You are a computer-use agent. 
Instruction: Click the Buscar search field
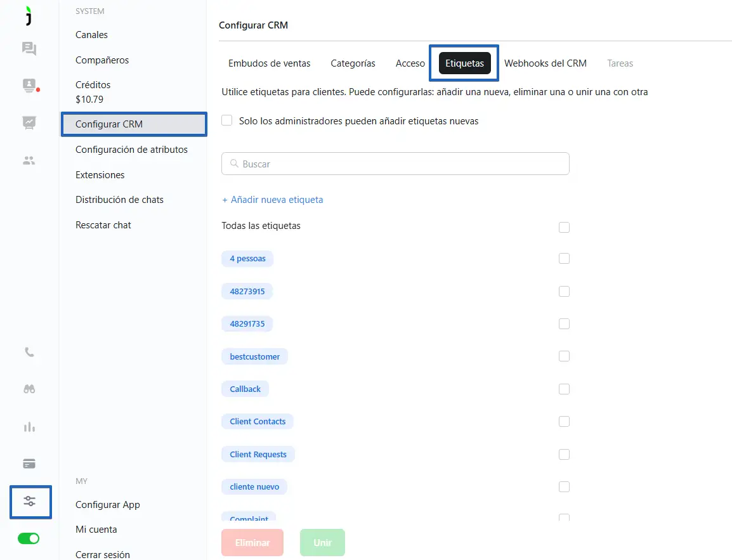click(395, 164)
